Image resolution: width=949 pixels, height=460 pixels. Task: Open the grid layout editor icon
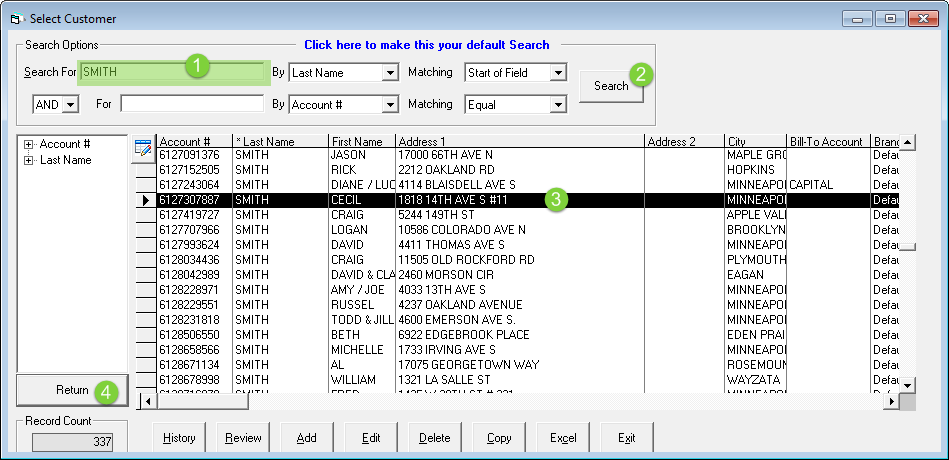pos(143,148)
